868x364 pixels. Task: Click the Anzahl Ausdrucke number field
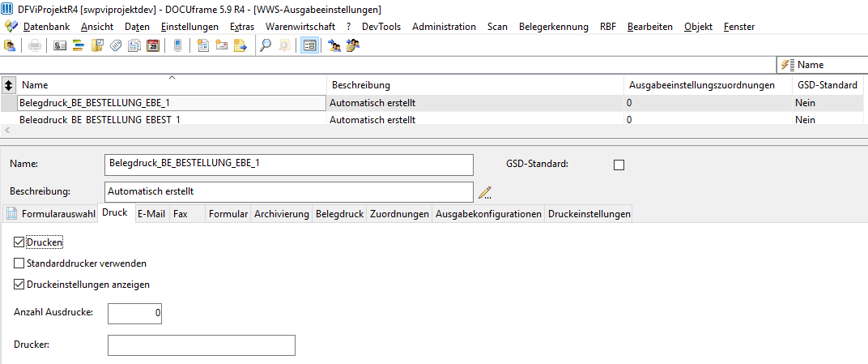[x=135, y=314]
